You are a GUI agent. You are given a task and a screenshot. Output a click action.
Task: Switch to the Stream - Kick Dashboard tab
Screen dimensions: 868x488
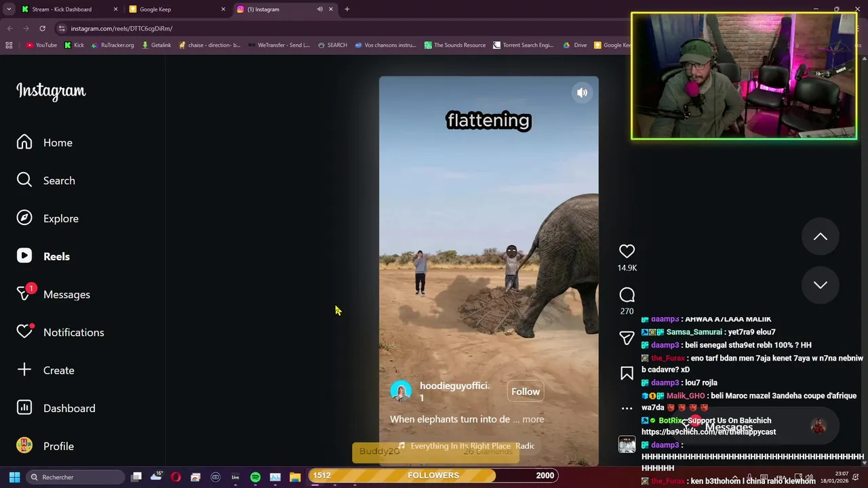pos(62,9)
